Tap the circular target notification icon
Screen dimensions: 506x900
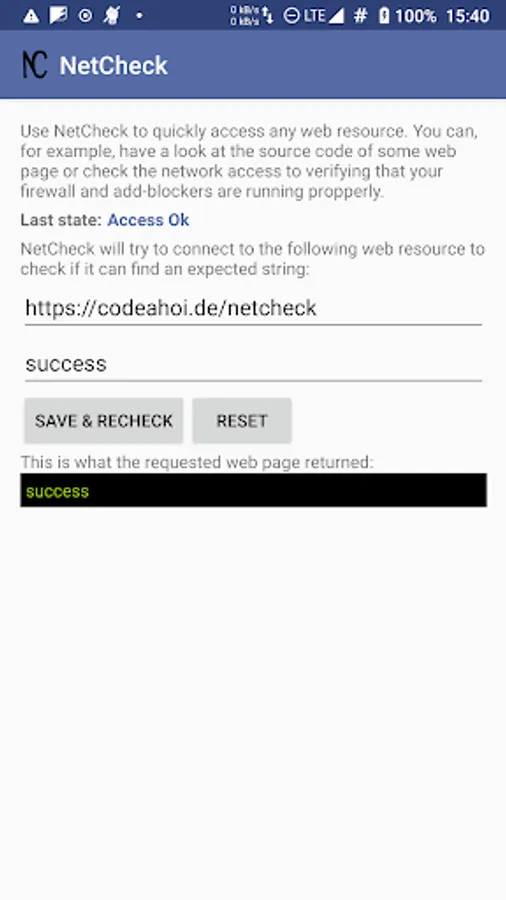pos(85,16)
